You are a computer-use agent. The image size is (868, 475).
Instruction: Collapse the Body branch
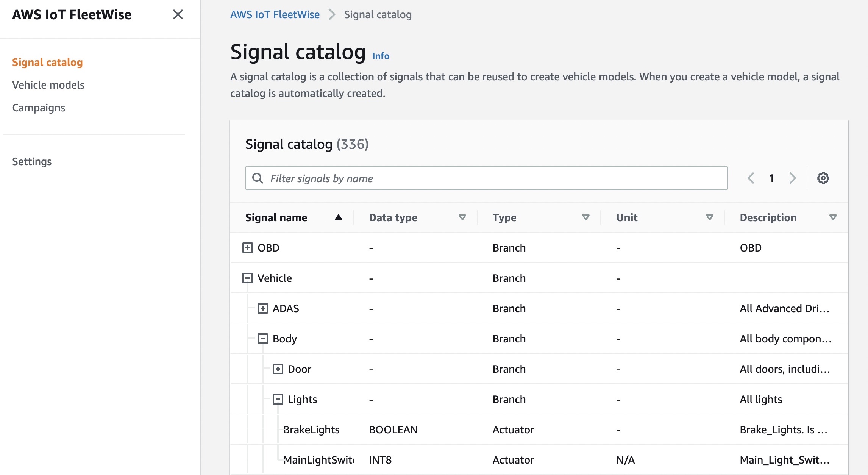tap(263, 339)
